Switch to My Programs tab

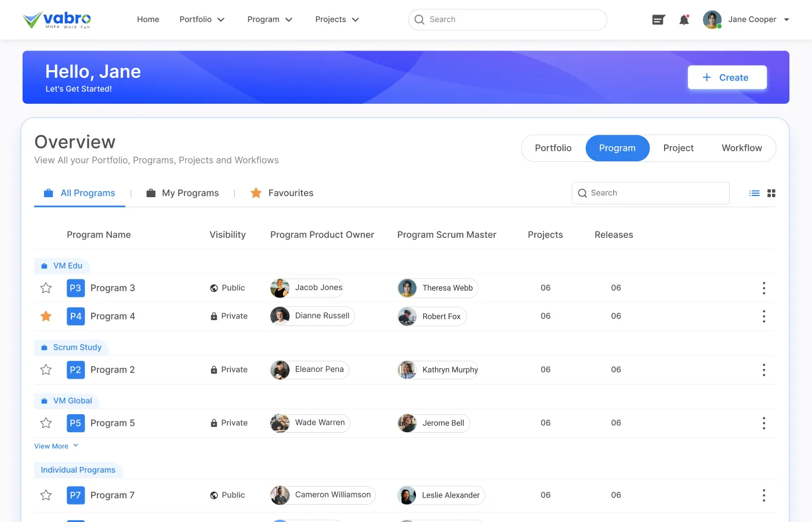(183, 193)
